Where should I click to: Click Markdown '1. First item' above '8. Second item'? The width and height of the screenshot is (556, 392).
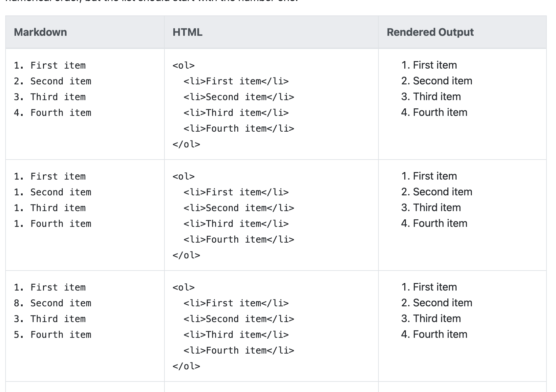coord(50,287)
